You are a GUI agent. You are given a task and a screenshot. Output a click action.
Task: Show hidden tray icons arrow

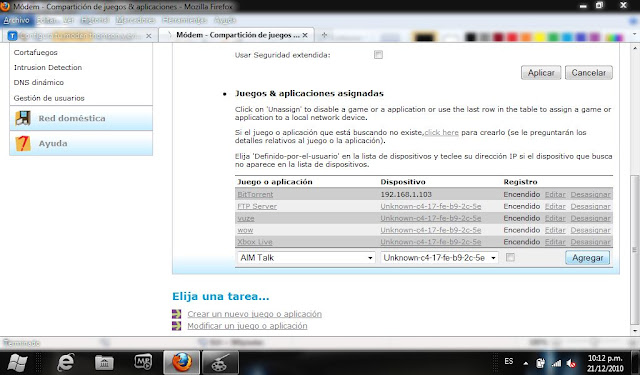526,363
